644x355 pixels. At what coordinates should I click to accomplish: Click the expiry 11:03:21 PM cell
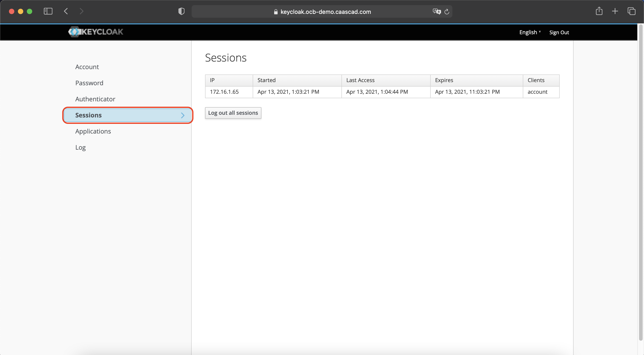(477, 92)
